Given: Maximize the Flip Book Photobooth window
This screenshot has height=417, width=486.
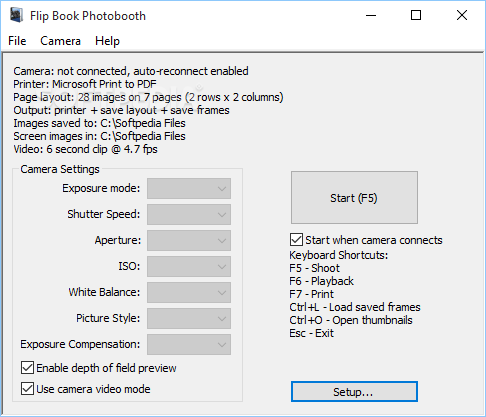Looking at the screenshot, I should [x=416, y=15].
